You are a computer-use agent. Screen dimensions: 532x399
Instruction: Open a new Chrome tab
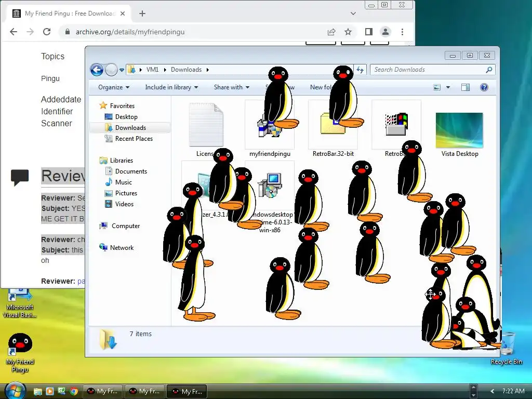[142, 14]
